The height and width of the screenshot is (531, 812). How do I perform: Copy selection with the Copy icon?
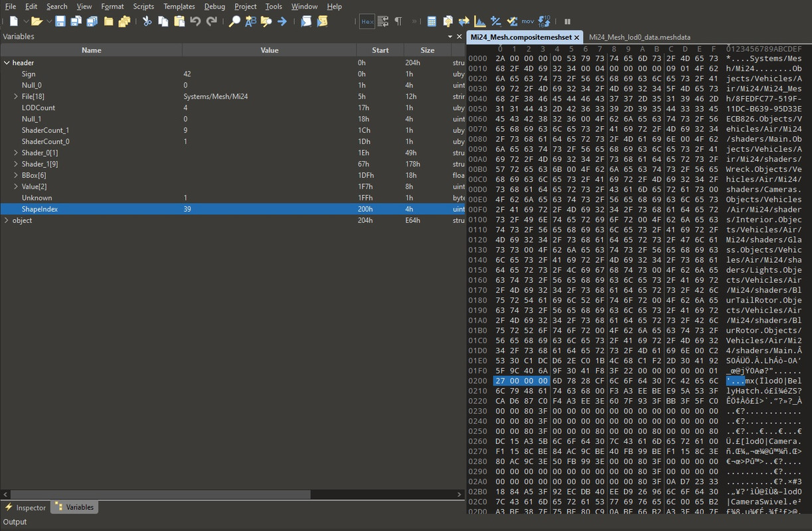click(x=163, y=21)
